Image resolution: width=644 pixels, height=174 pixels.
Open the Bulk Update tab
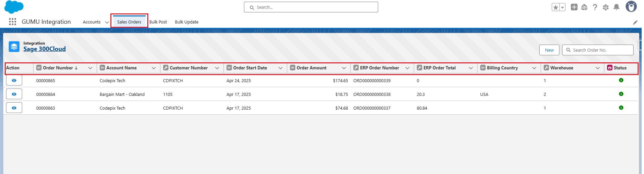click(x=187, y=22)
